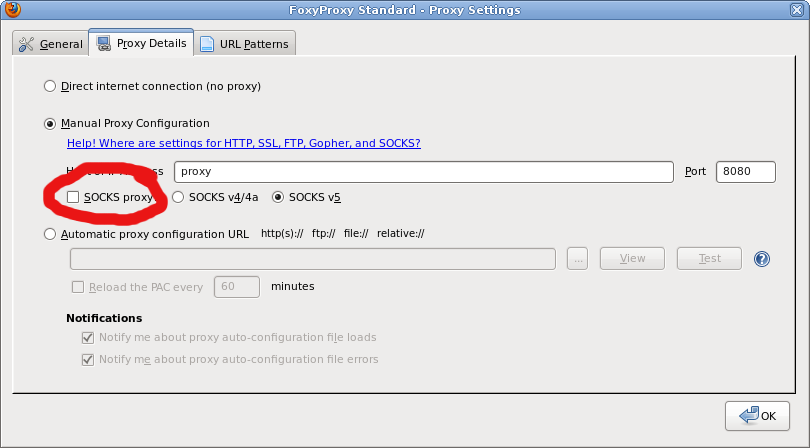
Task: Click the Port field showing 8080
Action: tap(745, 172)
